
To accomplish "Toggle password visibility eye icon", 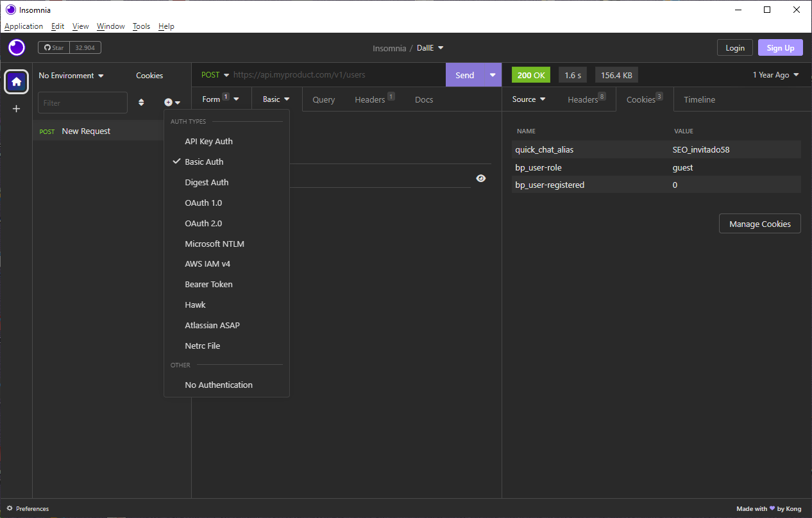I will click(481, 178).
